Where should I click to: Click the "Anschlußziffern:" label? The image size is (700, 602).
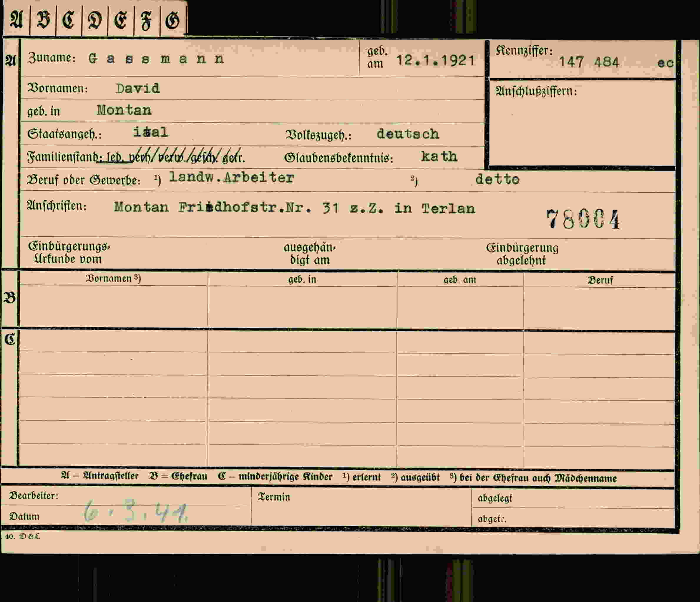pyautogui.click(x=536, y=91)
